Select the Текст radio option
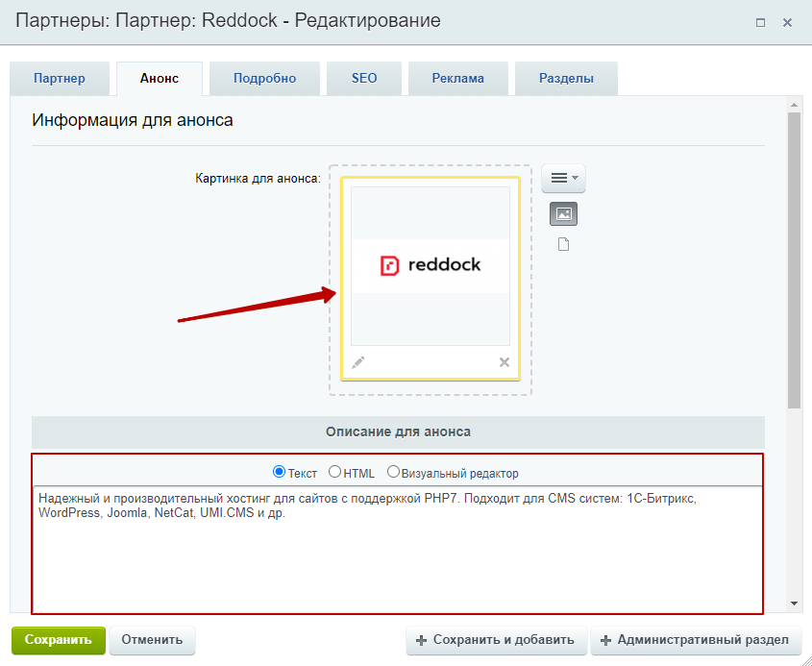The height and width of the screenshot is (666, 812). tap(279, 472)
